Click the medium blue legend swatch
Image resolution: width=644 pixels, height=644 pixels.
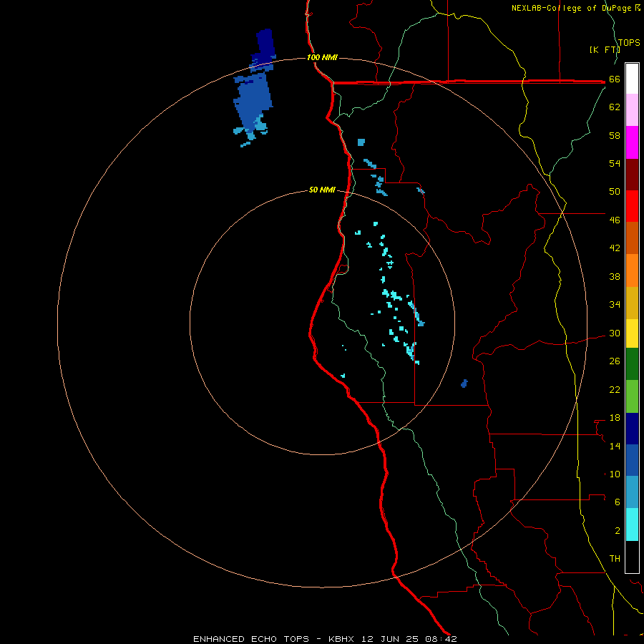click(x=632, y=460)
